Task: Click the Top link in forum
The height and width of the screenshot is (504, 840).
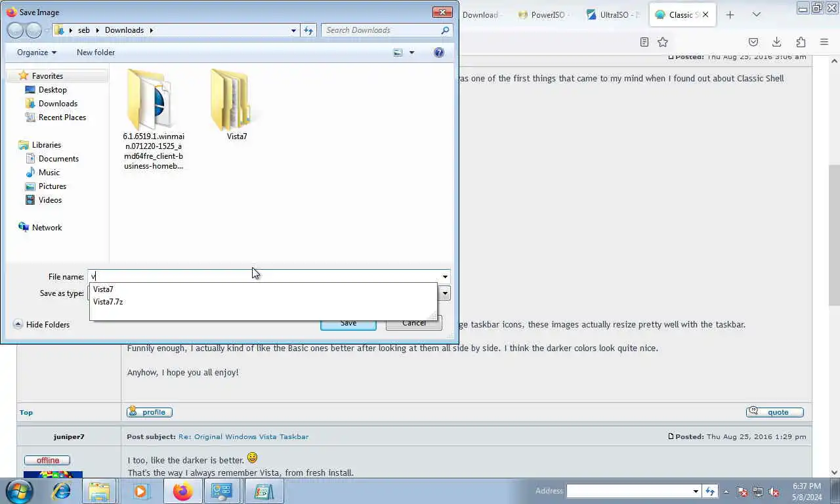Action: tap(26, 412)
